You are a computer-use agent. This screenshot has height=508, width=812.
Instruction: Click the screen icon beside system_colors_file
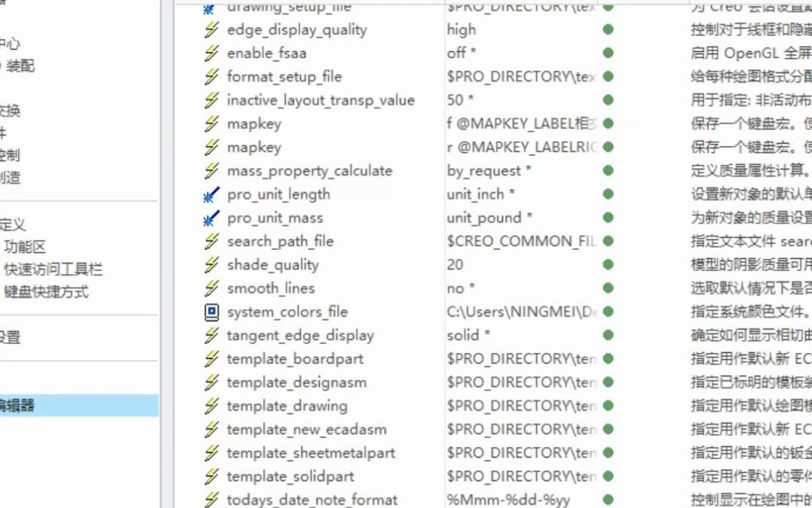point(212,312)
